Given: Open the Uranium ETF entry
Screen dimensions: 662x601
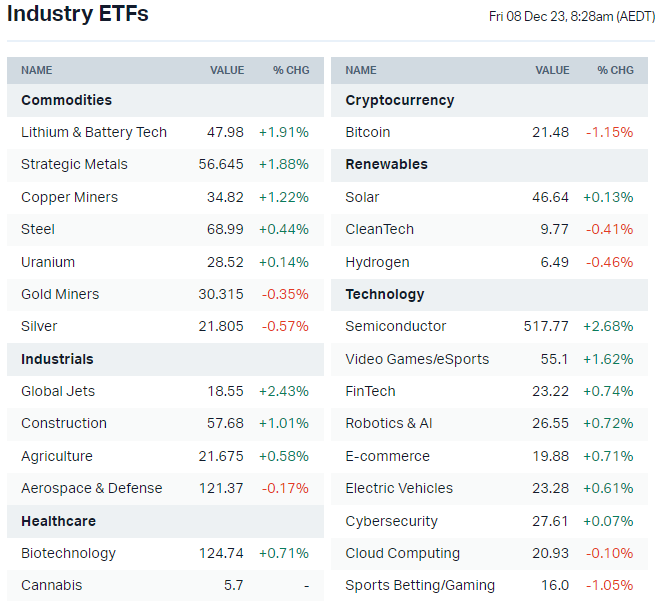Looking at the screenshot, I should pos(48,262).
